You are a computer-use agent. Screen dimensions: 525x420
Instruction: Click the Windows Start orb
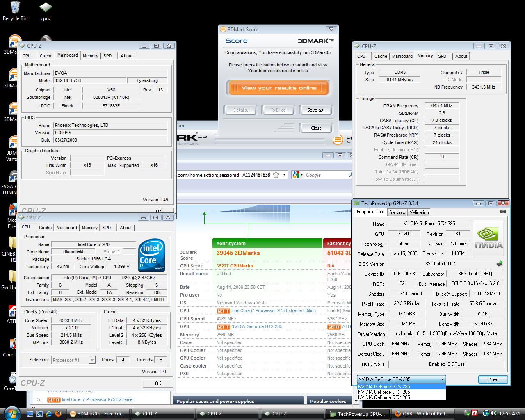tap(11, 413)
